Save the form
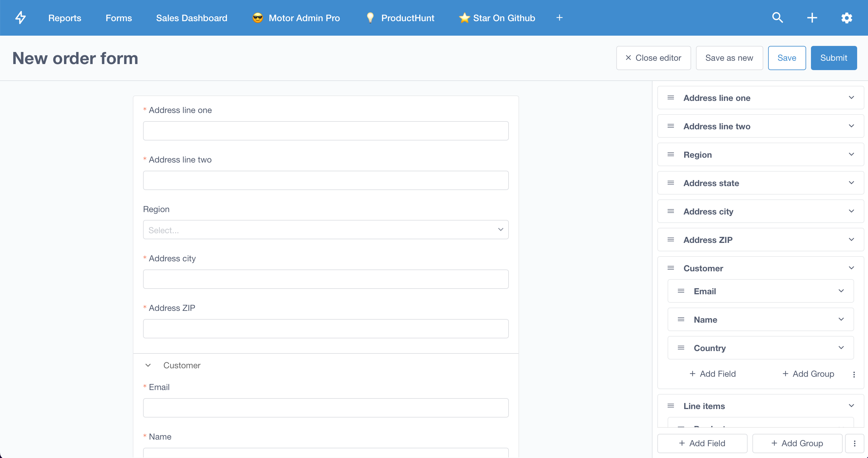868x458 pixels. point(787,58)
